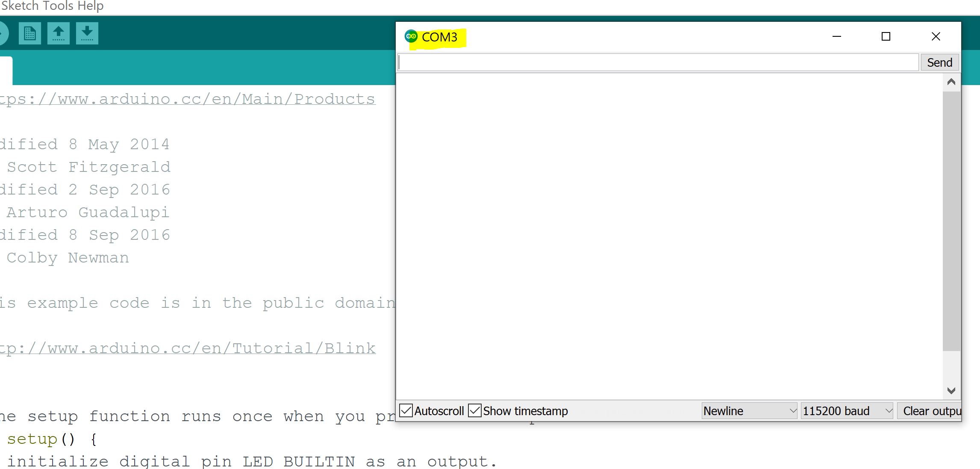Click the Arduino logo in COM3 title bar

411,37
